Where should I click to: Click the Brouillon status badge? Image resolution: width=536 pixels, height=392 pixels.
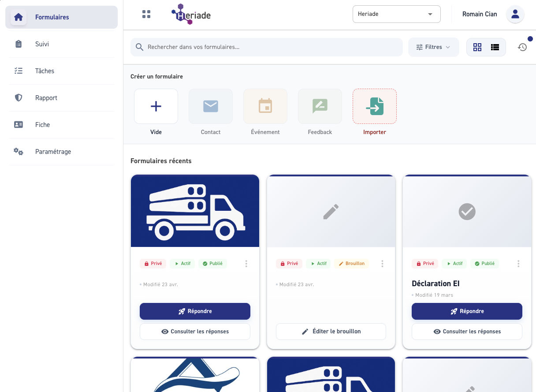point(352,264)
